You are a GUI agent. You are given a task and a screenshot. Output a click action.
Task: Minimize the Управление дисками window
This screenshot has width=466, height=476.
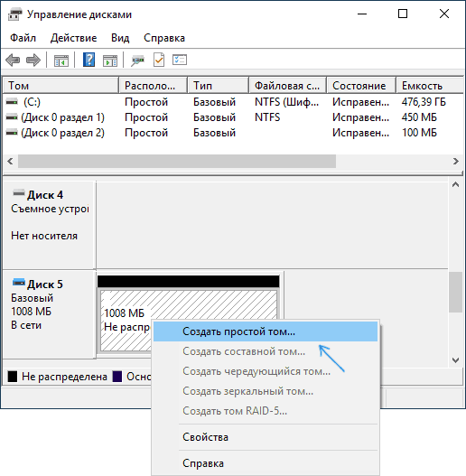(362, 14)
